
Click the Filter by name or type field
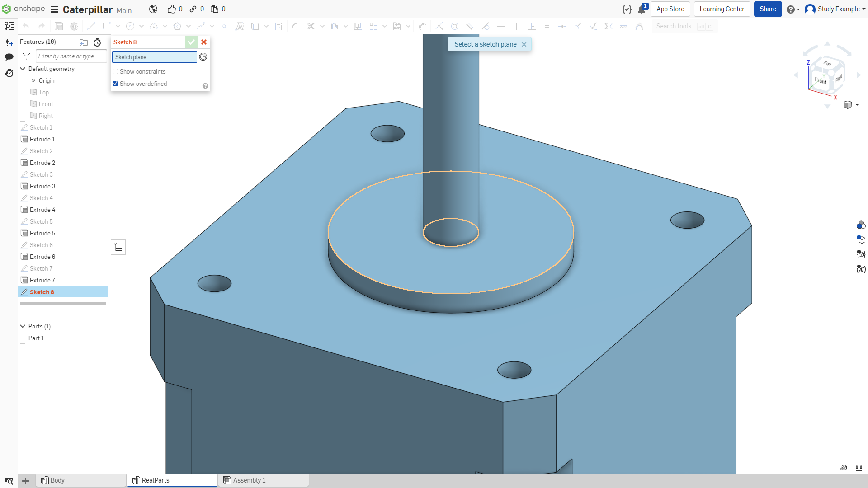[71, 56]
